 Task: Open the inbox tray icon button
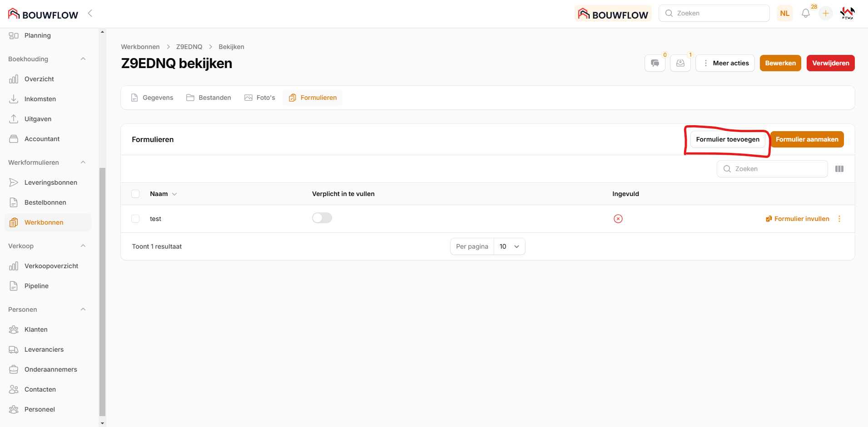[680, 63]
